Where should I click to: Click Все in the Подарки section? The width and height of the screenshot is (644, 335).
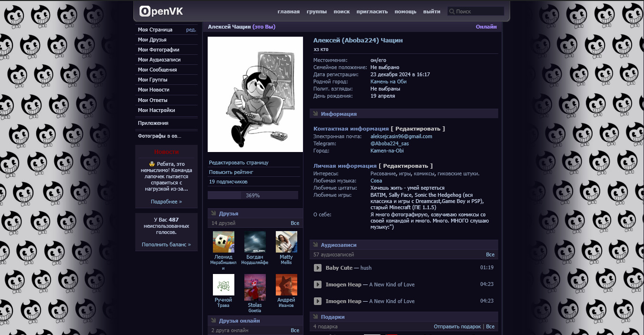tap(490, 326)
